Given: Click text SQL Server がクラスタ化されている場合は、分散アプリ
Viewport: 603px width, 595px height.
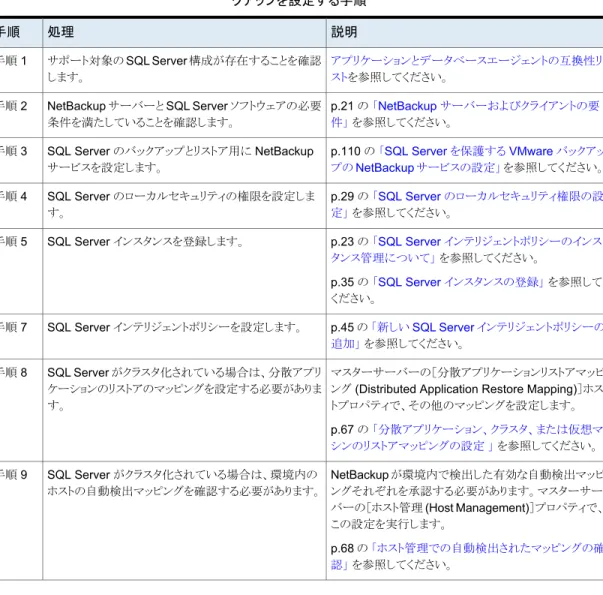Looking at the screenshot, I should coord(184,373).
